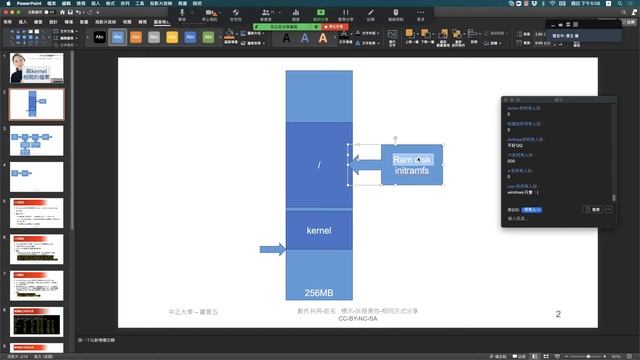Click the Zoom remote control mouse icon

(396, 13)
